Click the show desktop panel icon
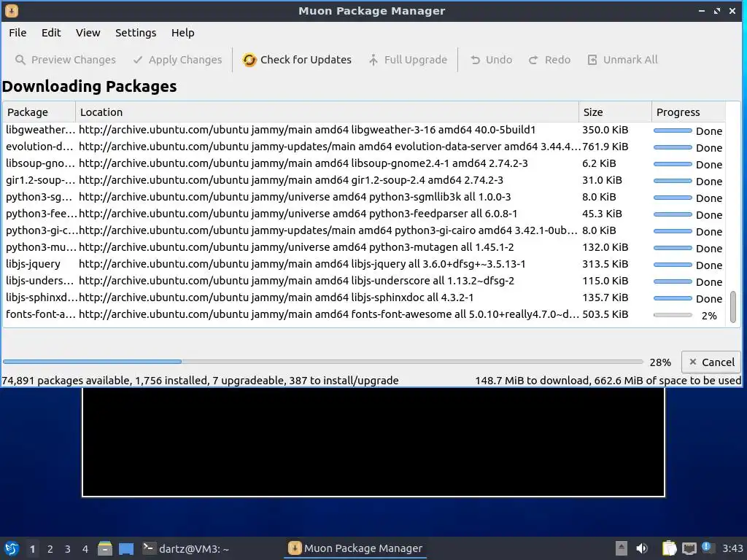Screen dimensions: 747x560 tap(126, 548)
